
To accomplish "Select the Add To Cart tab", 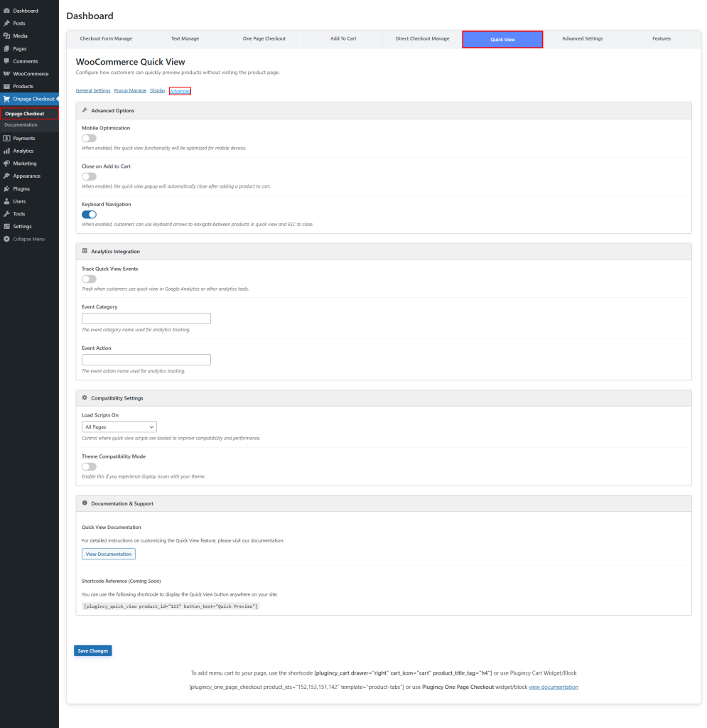I will point(343,39).
